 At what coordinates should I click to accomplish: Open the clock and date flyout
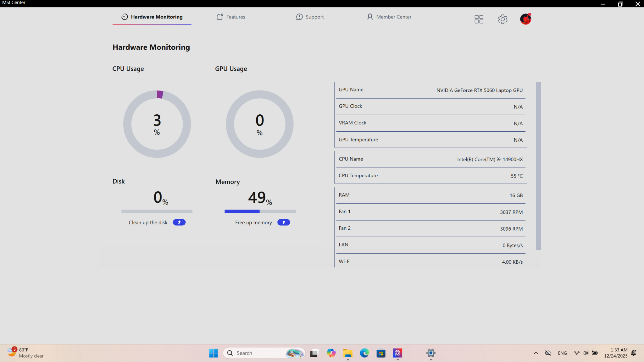pos(615,353)
